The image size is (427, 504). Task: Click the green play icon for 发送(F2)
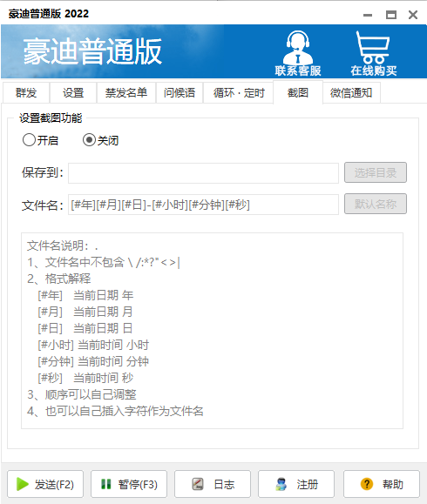point(22,484)
